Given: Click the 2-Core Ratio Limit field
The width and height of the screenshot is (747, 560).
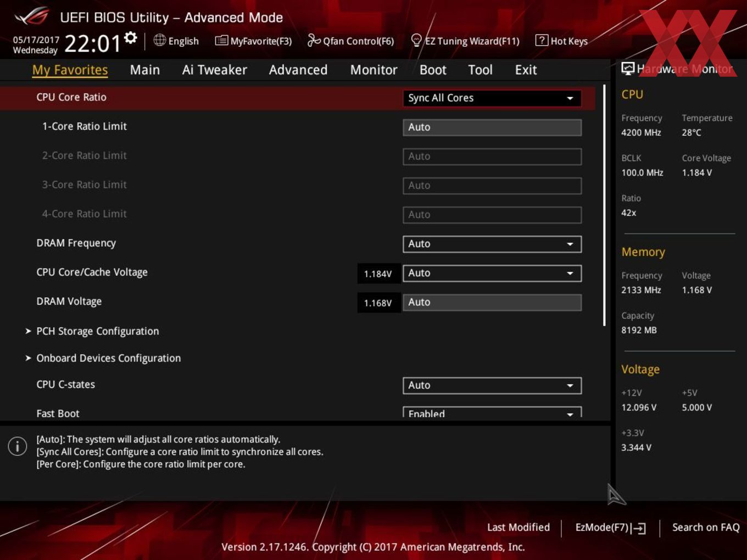Looking at the screenshot, I should tap(492, 156).
